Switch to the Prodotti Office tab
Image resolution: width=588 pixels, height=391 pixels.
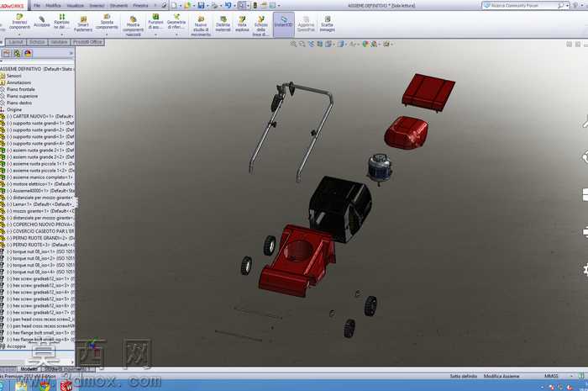[x=87, y=42]
